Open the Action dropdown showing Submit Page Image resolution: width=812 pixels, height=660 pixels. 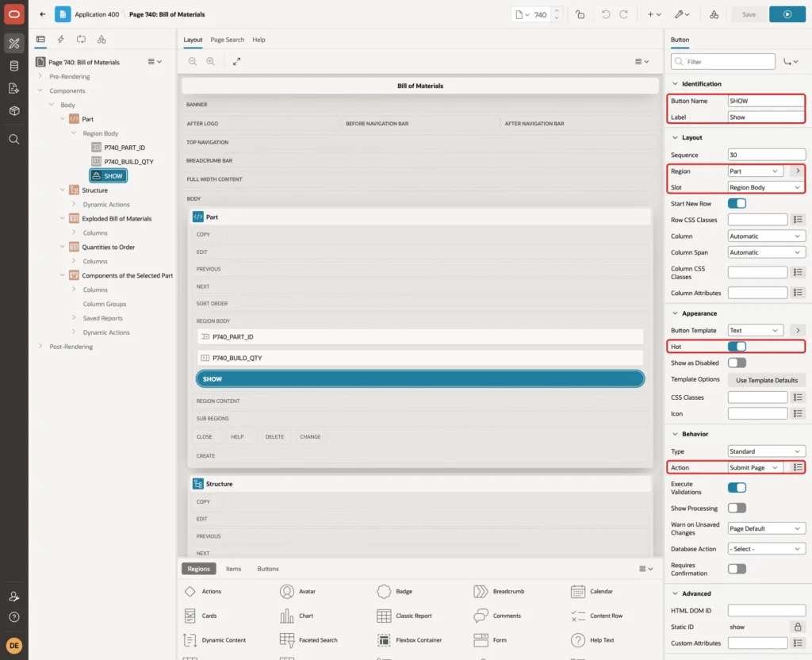point(756,468)
